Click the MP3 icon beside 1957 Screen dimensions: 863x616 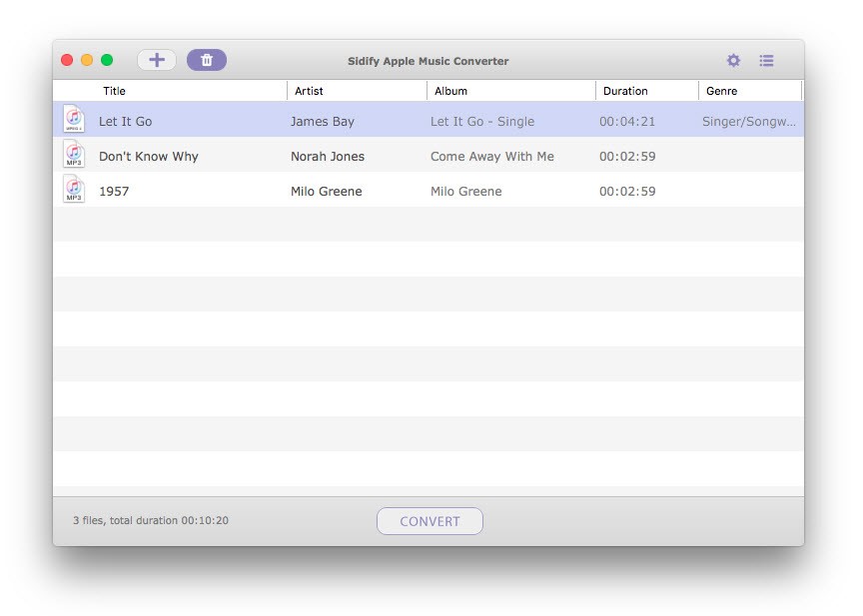click(x=74, y=189)
